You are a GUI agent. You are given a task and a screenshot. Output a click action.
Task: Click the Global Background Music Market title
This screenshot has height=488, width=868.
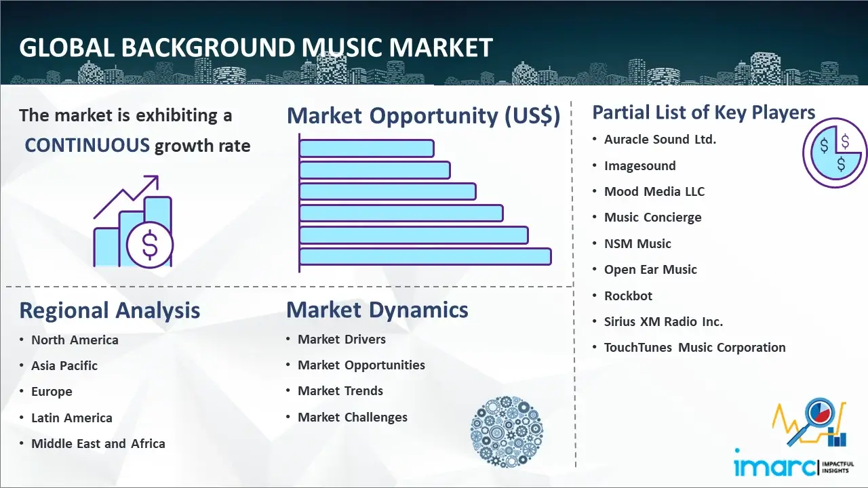(x=256, y=47)
